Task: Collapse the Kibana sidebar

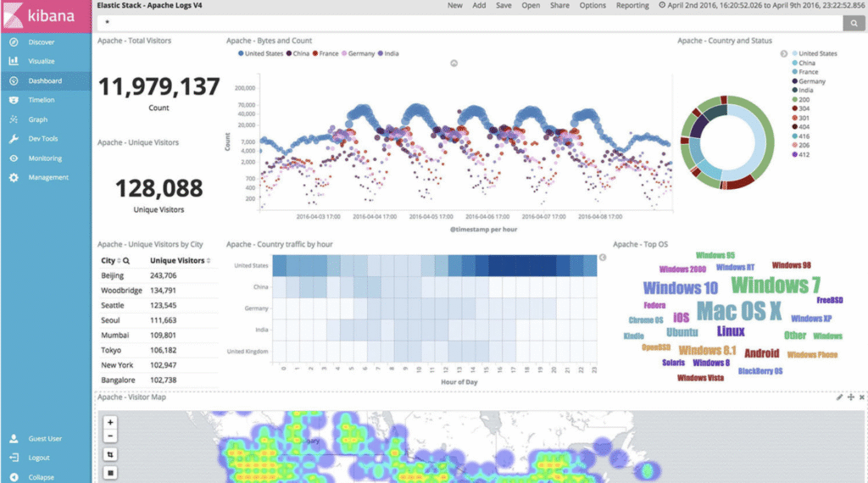Action: click(x=40, y=476)
